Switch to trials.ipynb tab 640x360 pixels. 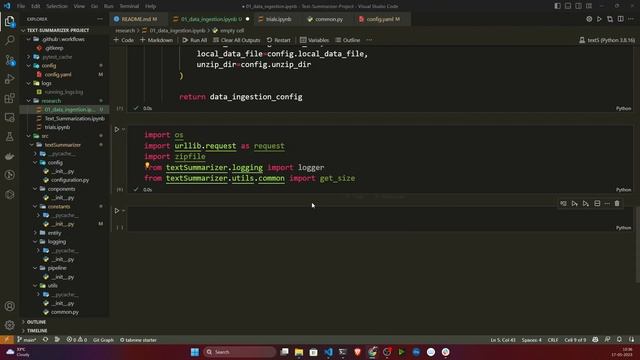[x=279, y=19]
